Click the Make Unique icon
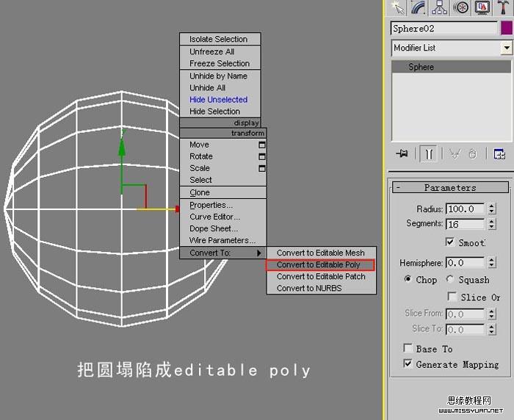Screen dimensions: 514x420 [x=455, y=153]
